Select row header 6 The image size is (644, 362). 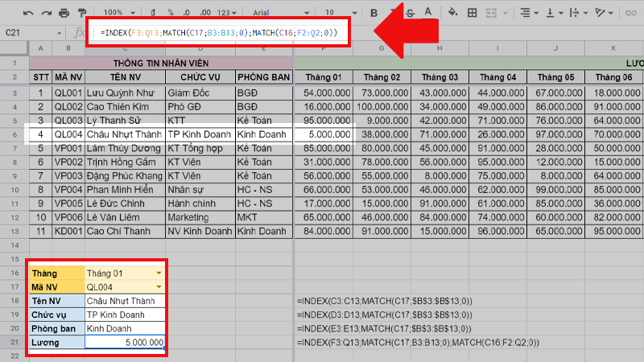14,134
